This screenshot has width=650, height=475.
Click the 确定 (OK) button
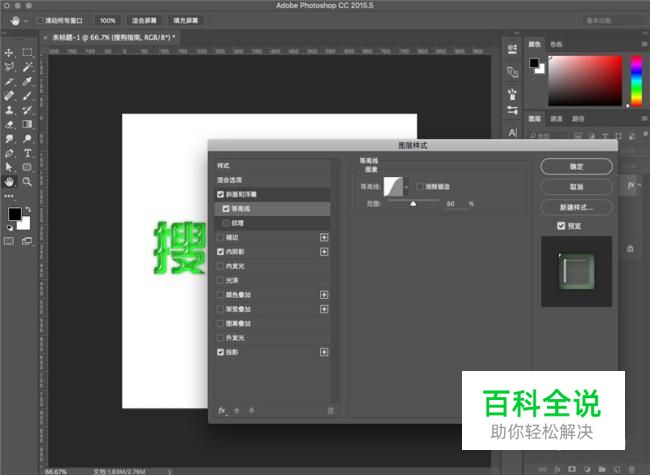pyautogui.click(x=577, y=166)
